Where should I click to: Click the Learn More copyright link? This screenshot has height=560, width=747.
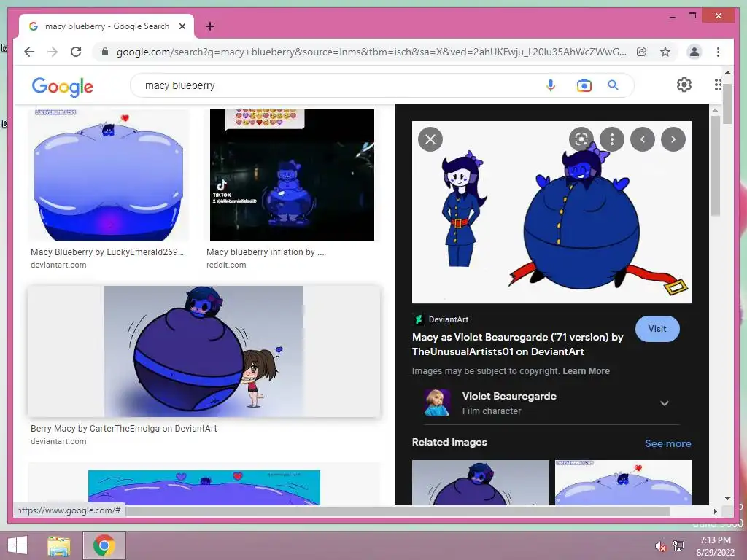pyautogui.click(x=586, y=371)
